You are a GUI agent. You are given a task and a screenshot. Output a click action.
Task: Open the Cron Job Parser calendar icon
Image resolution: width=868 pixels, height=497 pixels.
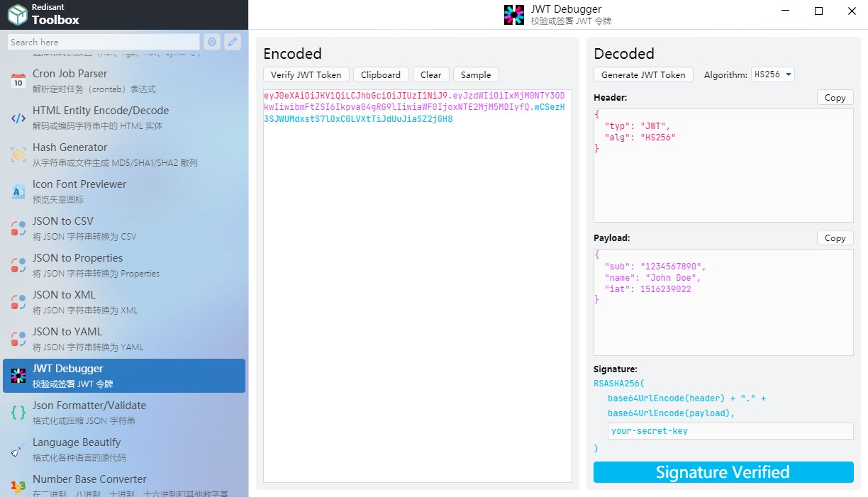[x=18, y=81]
